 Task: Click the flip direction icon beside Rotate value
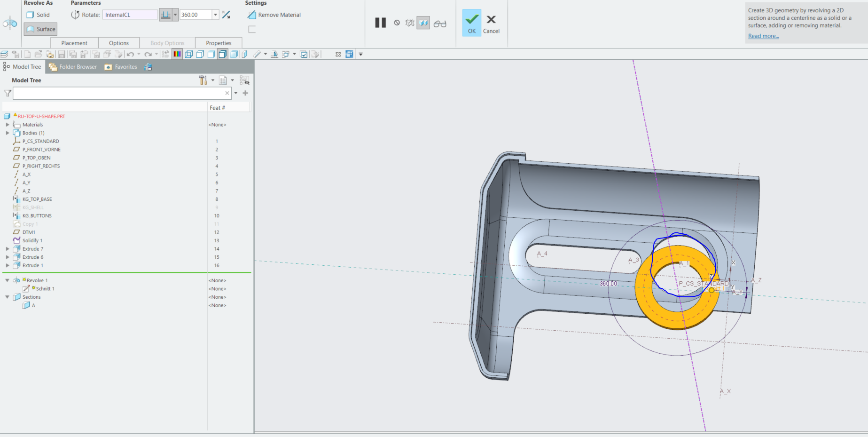tap(226, 15)
